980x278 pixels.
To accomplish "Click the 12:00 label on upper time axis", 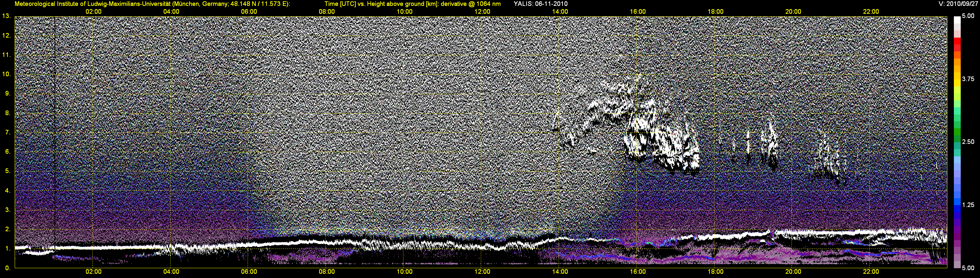I will (x=482, y=12).
